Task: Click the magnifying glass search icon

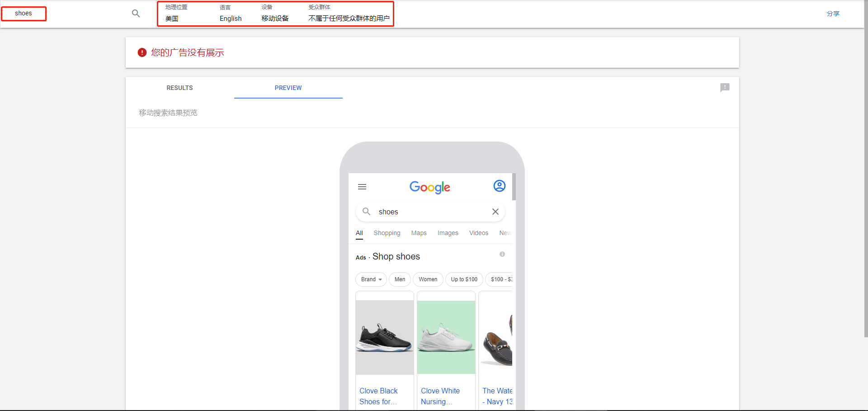Action: [136, 14]
